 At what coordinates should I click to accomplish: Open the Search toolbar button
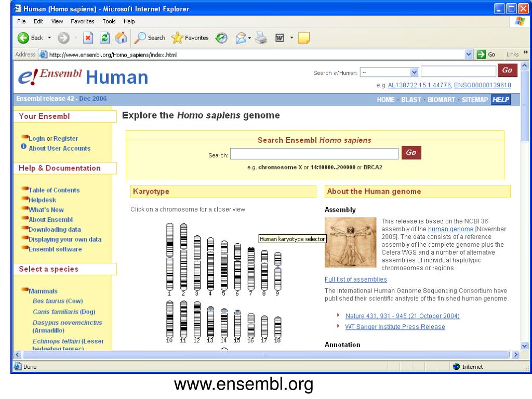pos(150,37)
